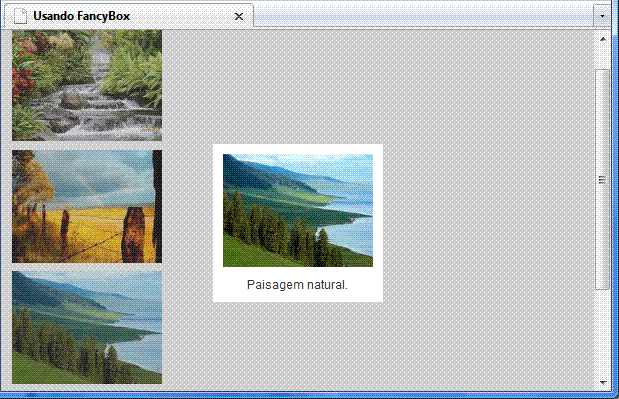619x399 pixels.
Task: Click the 'Paisagem natural.' caption text
Action: (297, 285)
